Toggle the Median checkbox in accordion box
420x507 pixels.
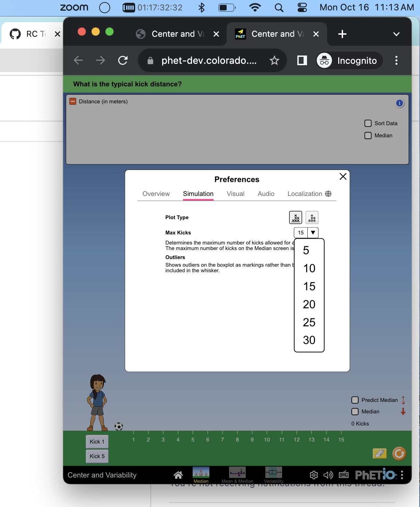click(x=368, y=135)
